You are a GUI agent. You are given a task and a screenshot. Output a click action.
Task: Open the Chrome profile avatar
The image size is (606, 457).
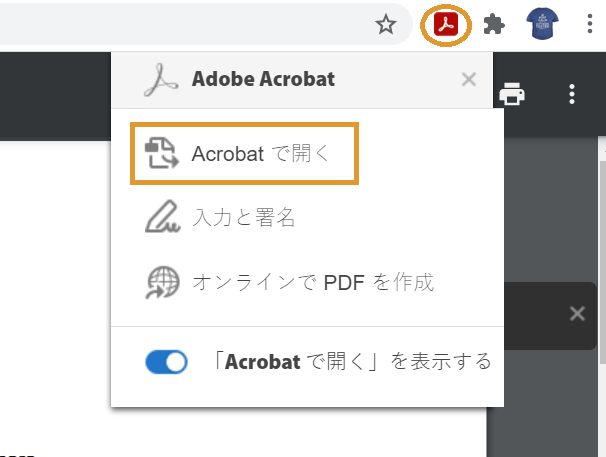coord(542,24)
